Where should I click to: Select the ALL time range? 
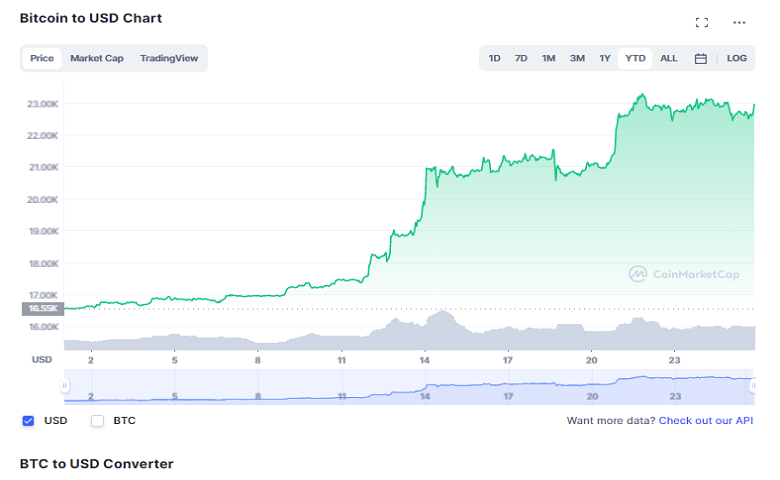point(669,58)
